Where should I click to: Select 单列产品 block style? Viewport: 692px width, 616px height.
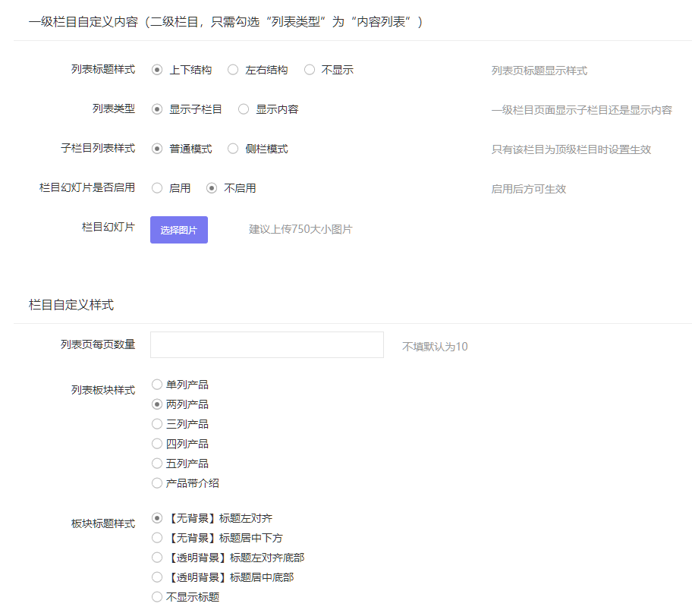pos(157,385)
